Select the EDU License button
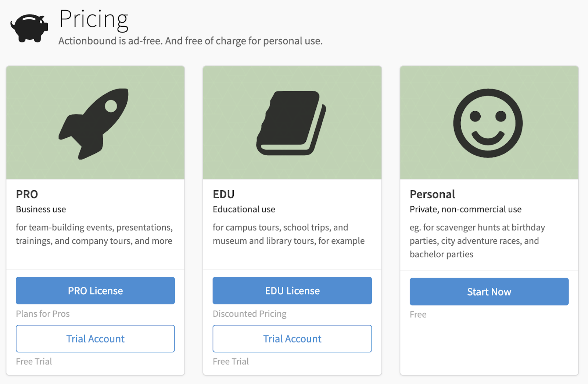588x384 pixels. (292, 290)
